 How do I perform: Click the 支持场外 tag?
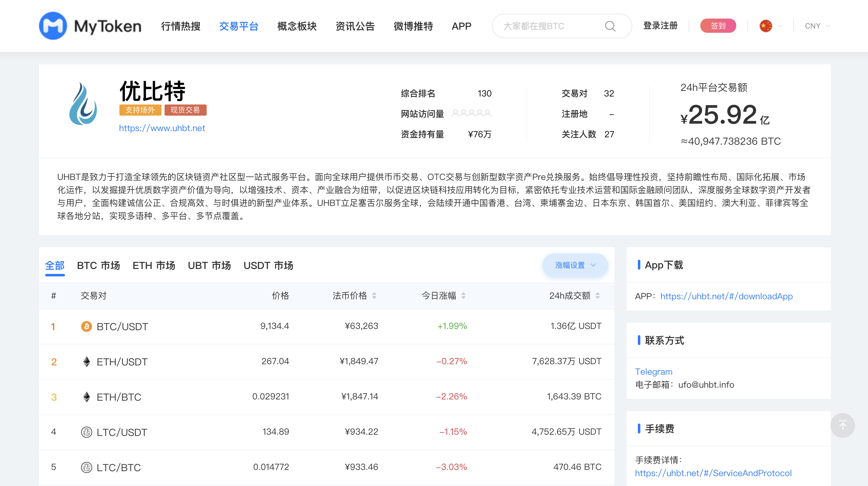140,110
